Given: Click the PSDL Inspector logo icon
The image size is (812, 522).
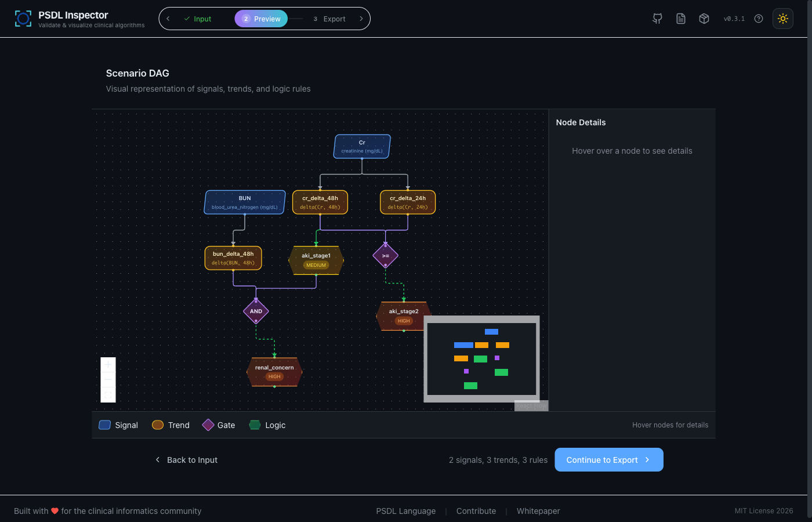Looking at the screenshot, I should pos(23,19).
